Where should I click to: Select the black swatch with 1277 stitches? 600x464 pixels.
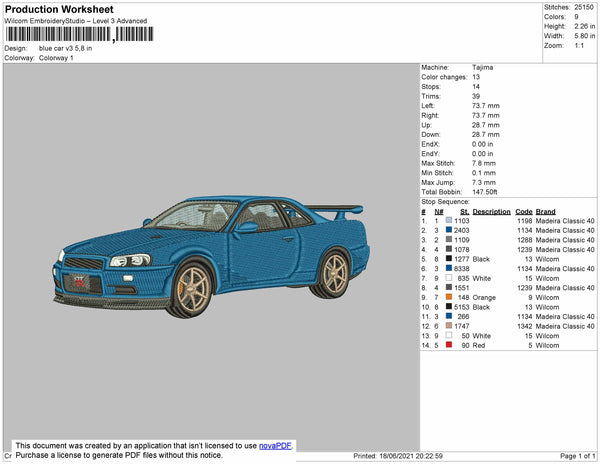point(450,259)
